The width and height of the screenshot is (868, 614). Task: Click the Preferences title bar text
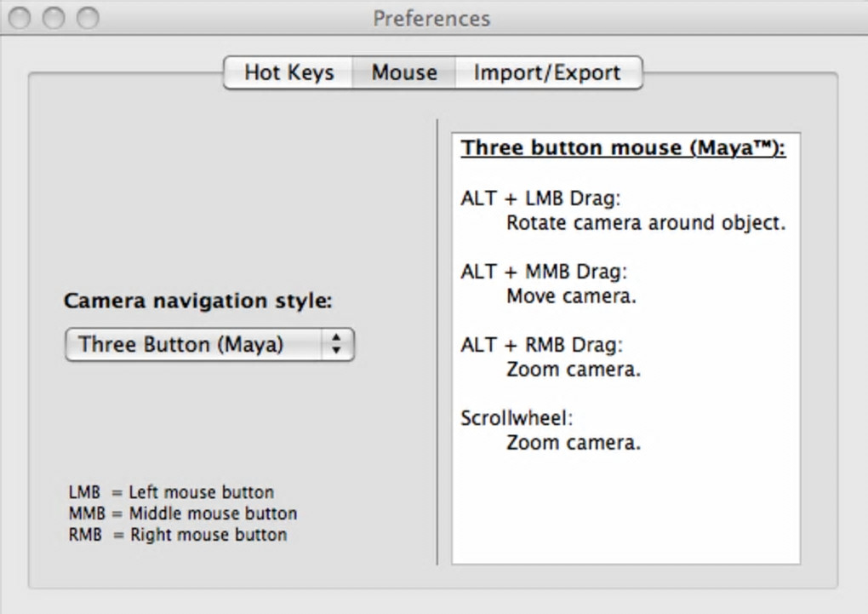click(x=431, y=18)
